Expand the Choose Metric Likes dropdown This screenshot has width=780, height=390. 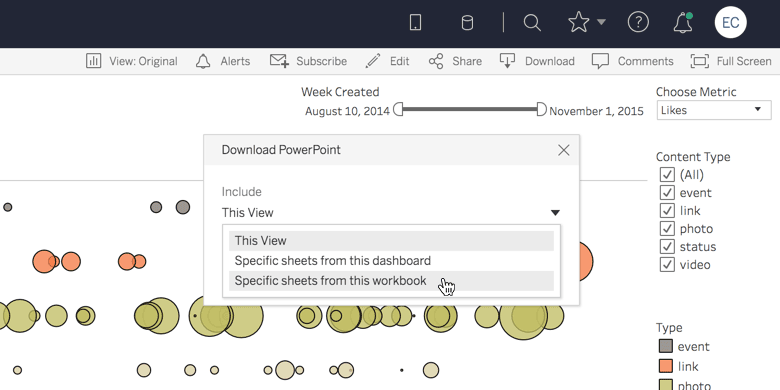tap(714, 110)
